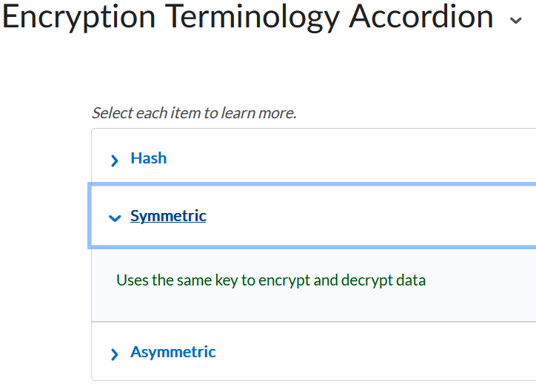Click the Encryption Terminology Accordion page title
The image size is (536, 392).
(x=248, y=18)
